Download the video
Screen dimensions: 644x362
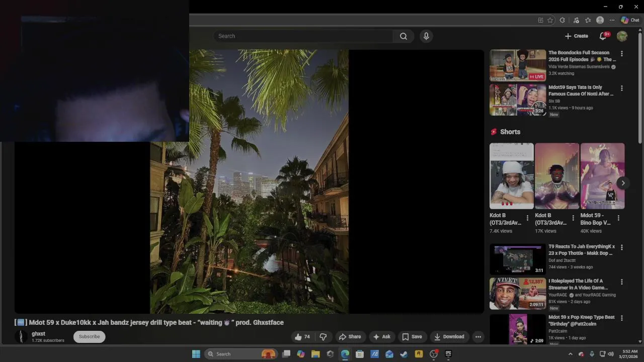pyautogui.click(x=449, y=337)
